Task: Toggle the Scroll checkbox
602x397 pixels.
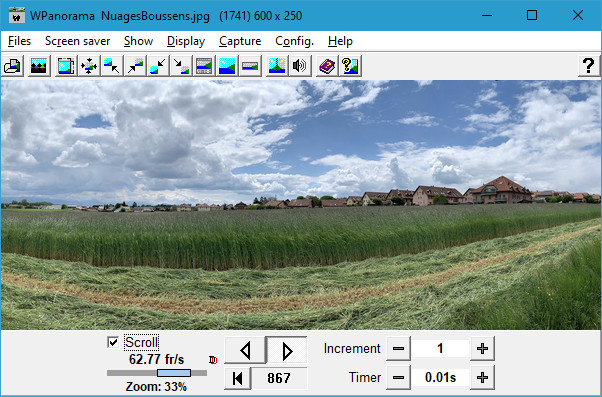Action: pos(113,342)
